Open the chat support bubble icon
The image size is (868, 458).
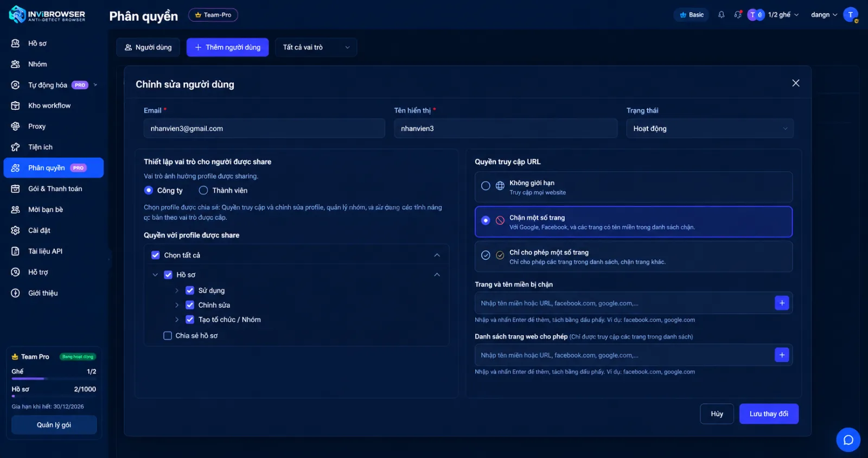pyautogui.click(x=848, y=440)
